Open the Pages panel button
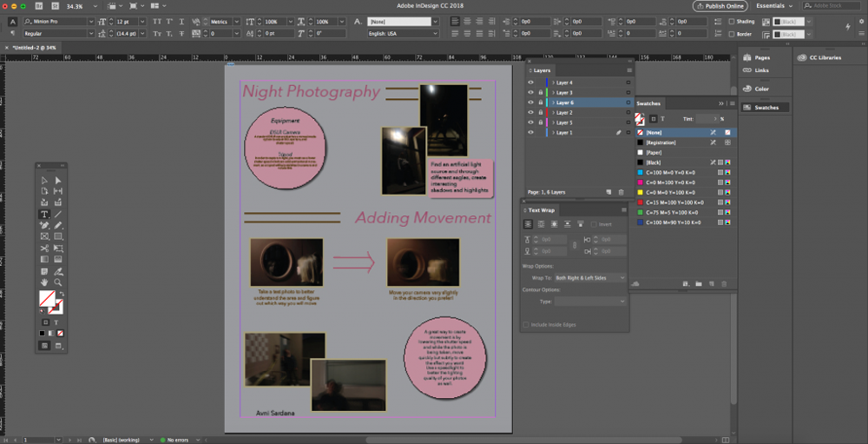 tap(762, 57)
